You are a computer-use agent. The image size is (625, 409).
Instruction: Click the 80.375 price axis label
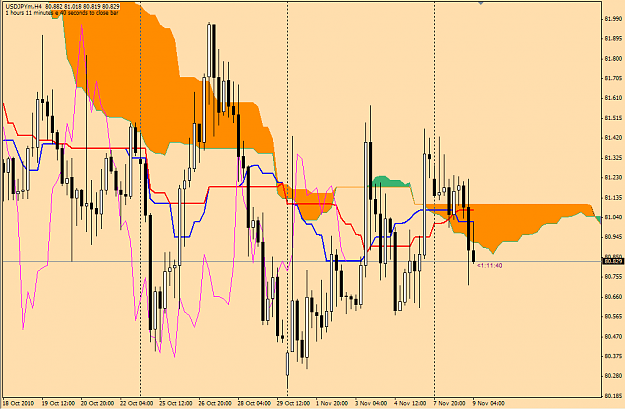click(613, 356)
